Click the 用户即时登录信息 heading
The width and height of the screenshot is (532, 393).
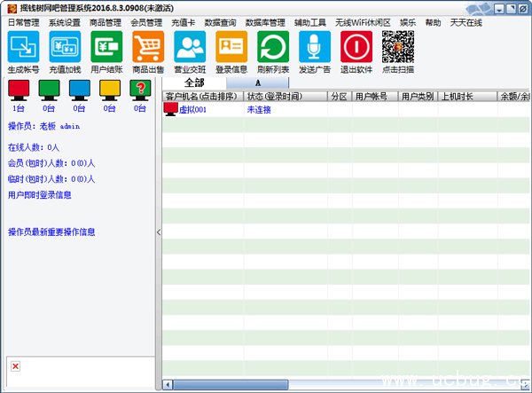coord(39,195)
